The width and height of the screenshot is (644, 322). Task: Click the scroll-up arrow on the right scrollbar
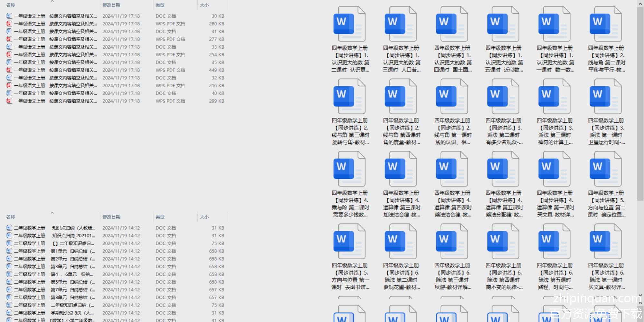click(x=640, y=4)
